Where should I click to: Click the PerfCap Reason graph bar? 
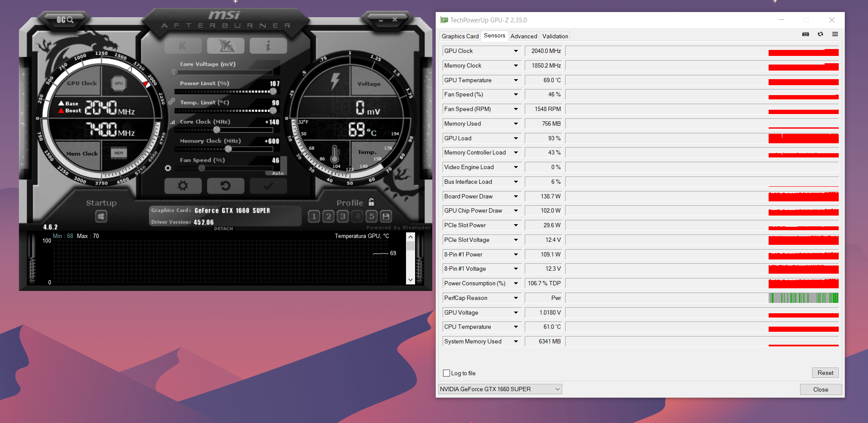(702, 298)
